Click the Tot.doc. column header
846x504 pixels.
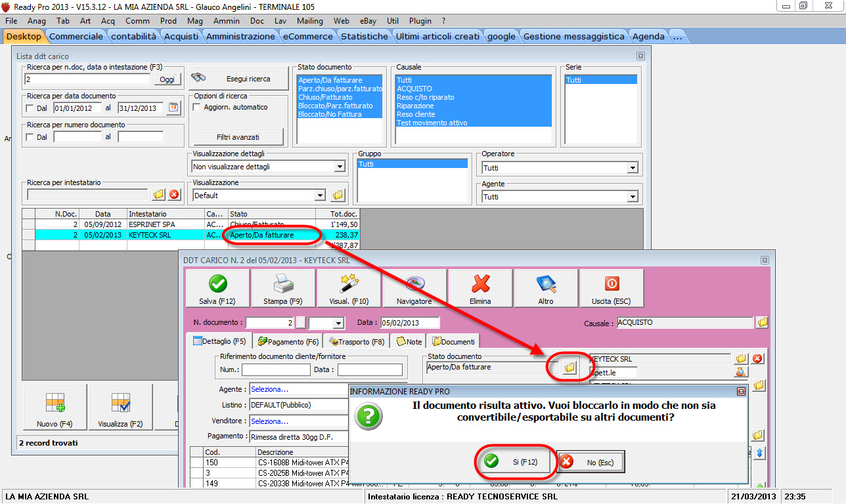click(x=338, y=214)
